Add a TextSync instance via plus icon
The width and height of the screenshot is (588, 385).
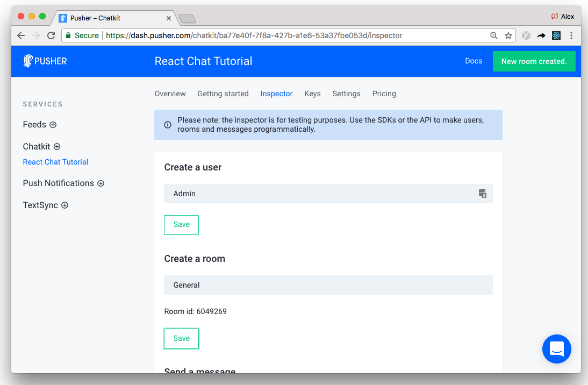65,205
